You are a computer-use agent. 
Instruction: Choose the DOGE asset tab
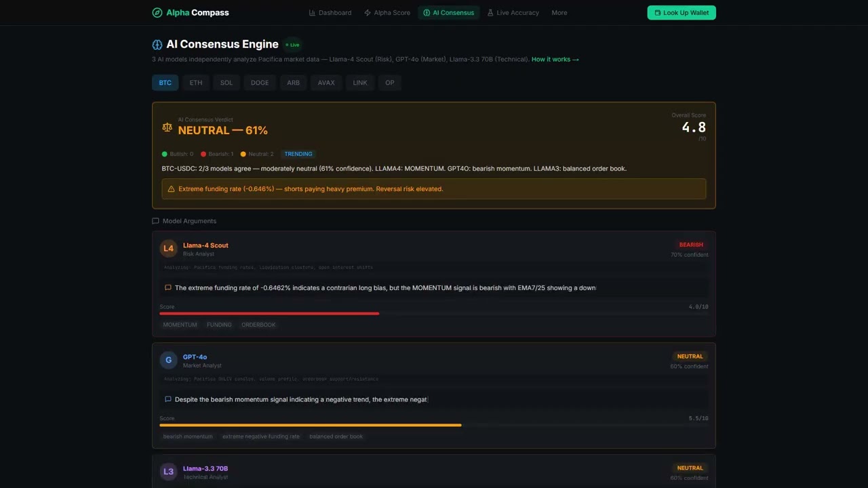pos(260,83)
